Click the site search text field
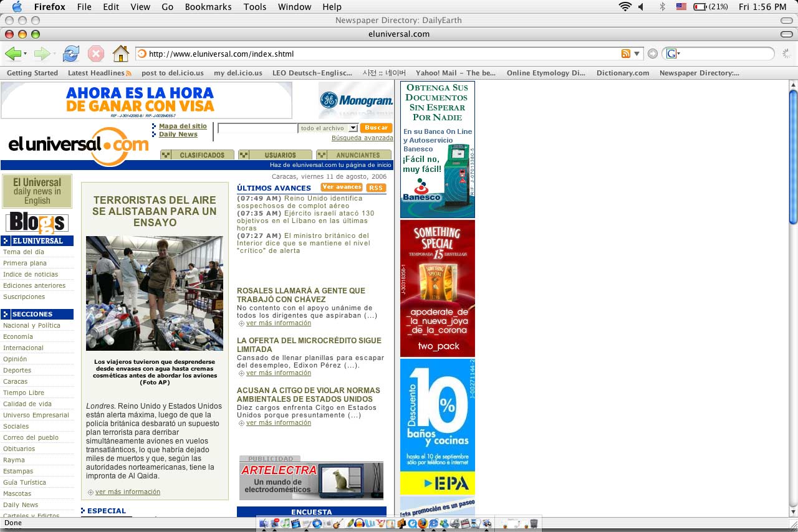 [257, 128]
